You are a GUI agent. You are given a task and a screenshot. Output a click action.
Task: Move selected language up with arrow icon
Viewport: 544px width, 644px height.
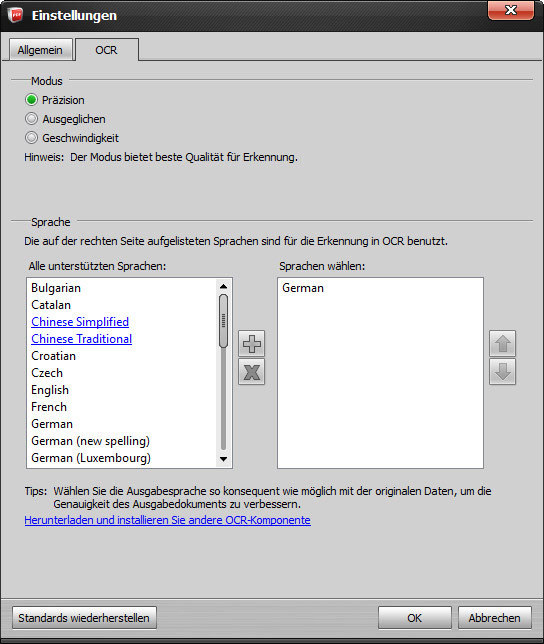[503, 343]
